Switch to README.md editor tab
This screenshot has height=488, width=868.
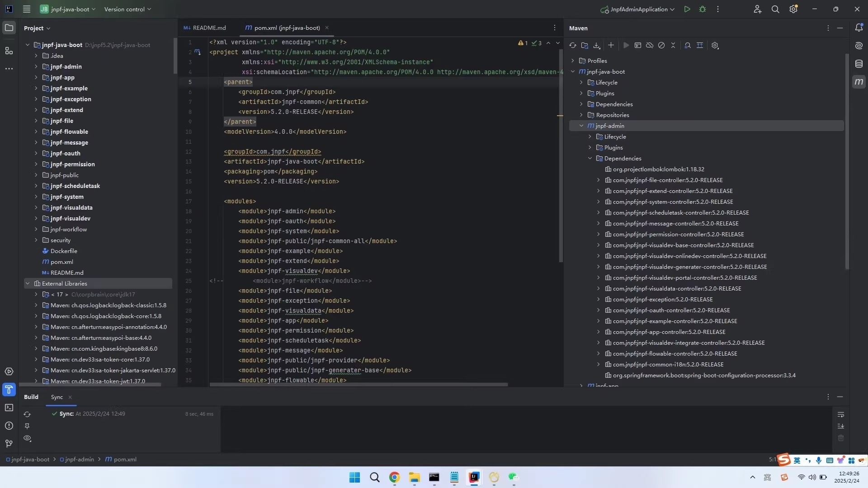point(205,28)
